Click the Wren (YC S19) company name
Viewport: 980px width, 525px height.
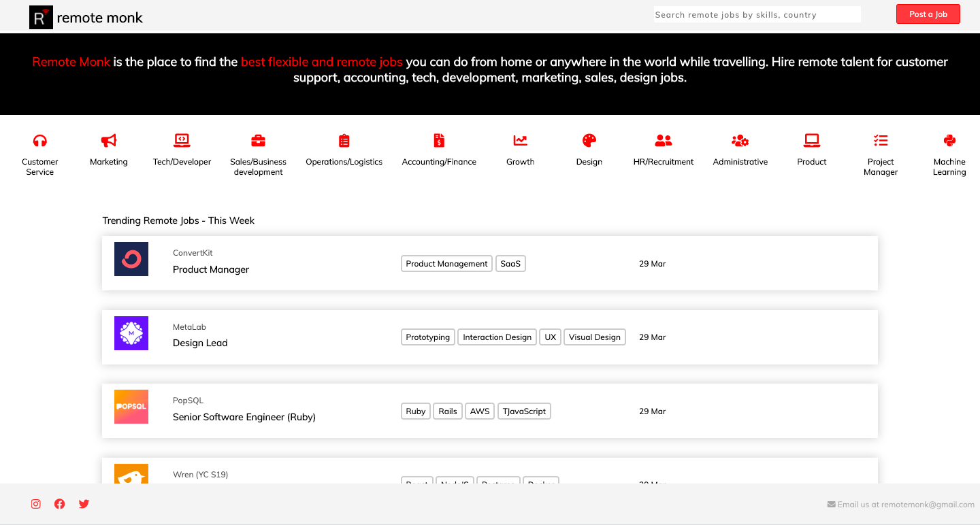coord(200,475)
